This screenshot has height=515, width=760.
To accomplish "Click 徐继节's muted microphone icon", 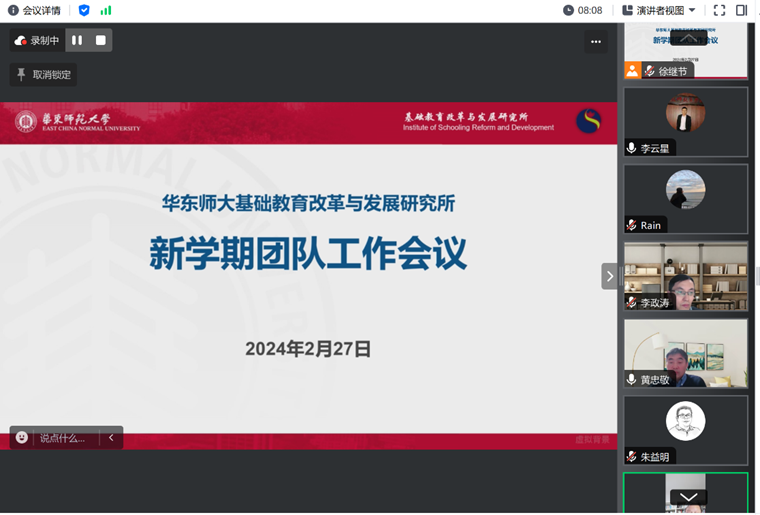I will click(649, 71).
